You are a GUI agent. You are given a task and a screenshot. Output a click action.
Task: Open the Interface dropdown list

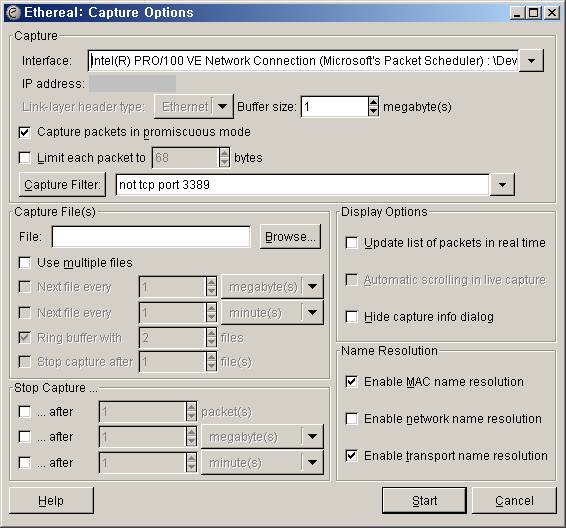click(x=531, y=61)
